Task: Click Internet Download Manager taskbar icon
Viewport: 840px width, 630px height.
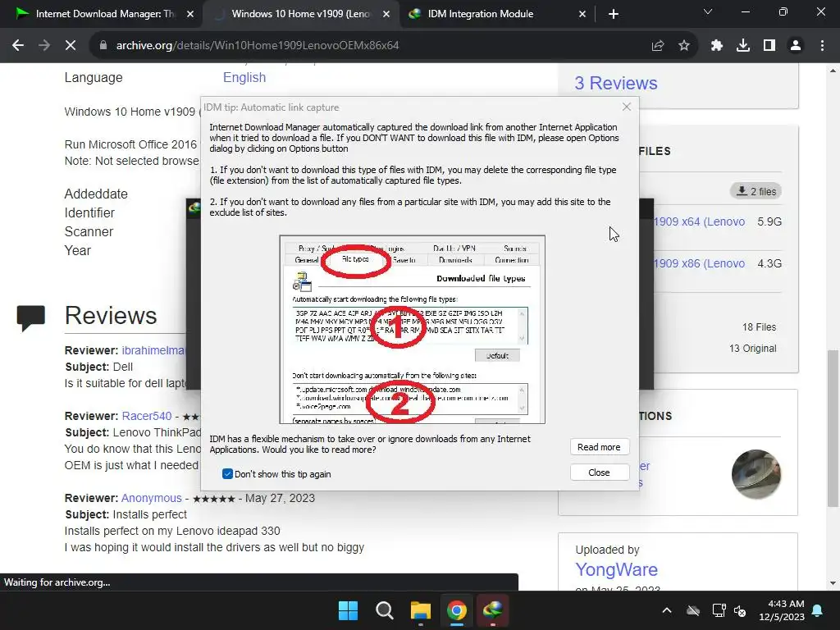Action: [492, 610]
